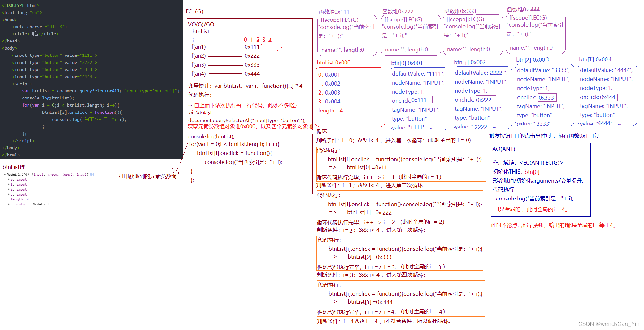Screen dimensions: 644x330
Task: Click the 'EC (G)' title
Action: pos(194,11)
